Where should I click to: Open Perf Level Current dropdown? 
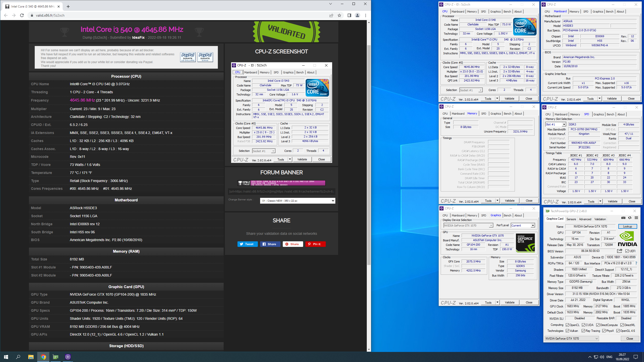[x=523, y=225]
